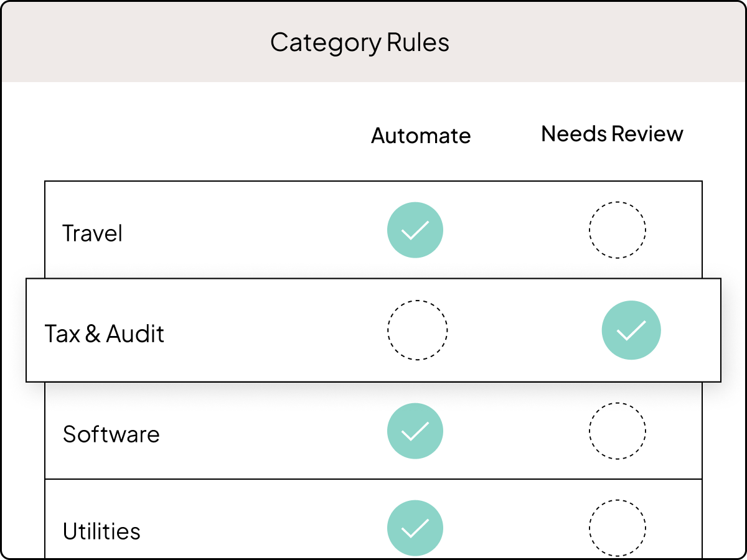Click the Software category name
The height and width of the screenshot is (560, 747).
tap(111, 434)
